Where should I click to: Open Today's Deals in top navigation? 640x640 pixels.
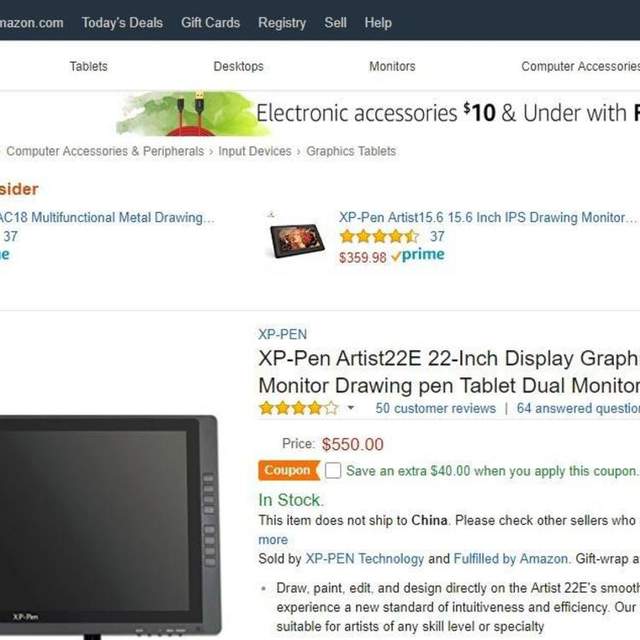(122, 22)
